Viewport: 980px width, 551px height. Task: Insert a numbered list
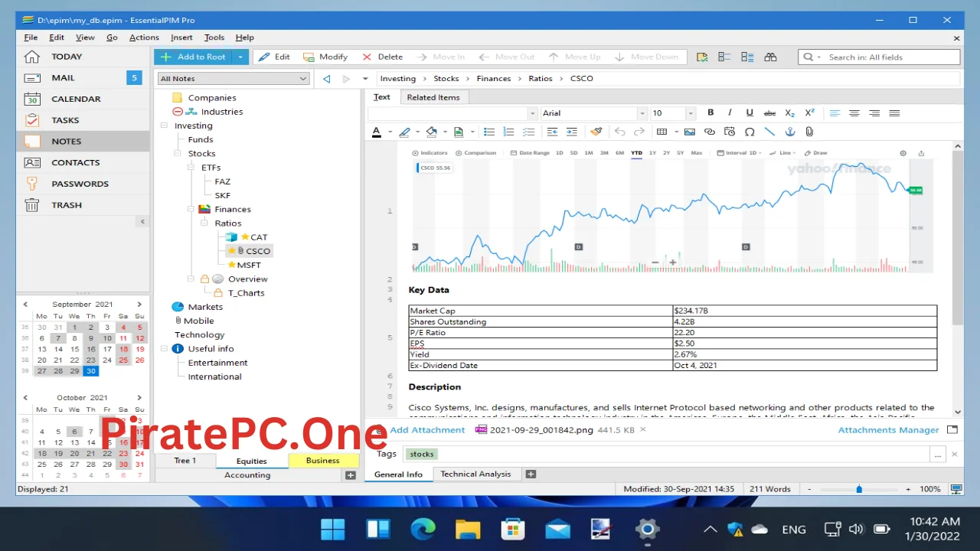[x=508, y=132]
